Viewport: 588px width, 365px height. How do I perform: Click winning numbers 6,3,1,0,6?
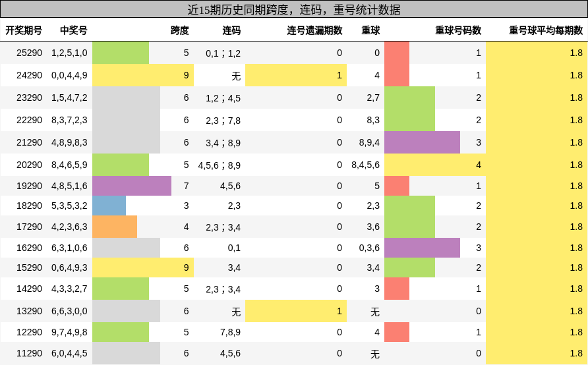click(x=69, y=248)
